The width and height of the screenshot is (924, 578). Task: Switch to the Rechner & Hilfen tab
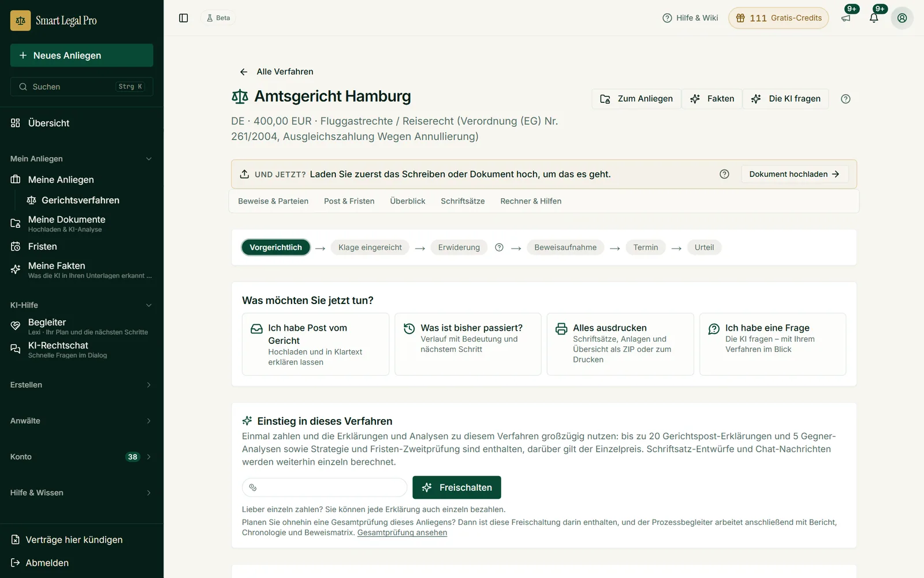coord(531,201)
